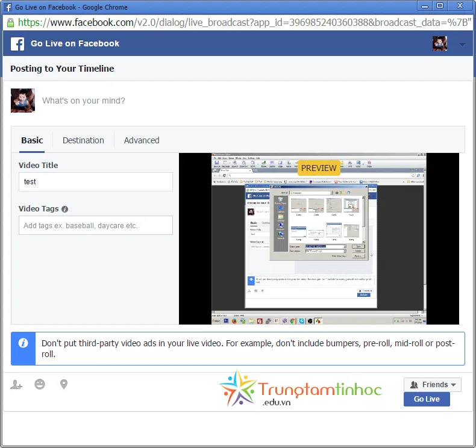Image resolution: width=476 pixels, height=448 pixels.
Task: Expand the account dropdown arrow in the header
Action: click(x=462, y=45)
